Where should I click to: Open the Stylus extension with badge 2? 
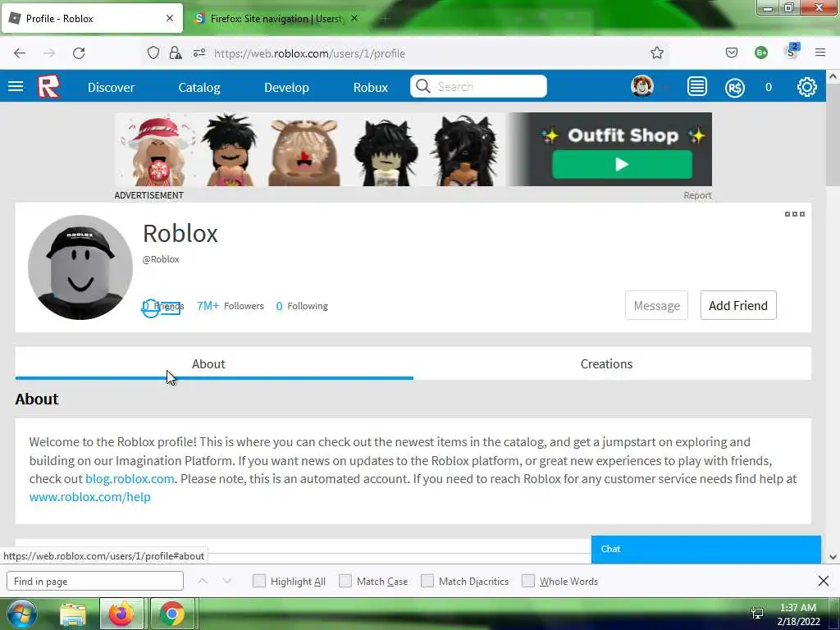pyautogui.click(x=792, y=52)
